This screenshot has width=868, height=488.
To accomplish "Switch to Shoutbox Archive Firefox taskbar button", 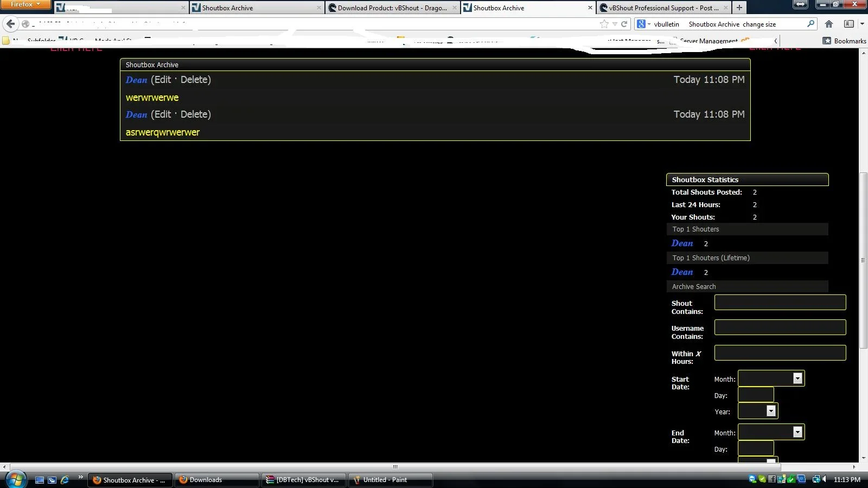I will (130, 480).
